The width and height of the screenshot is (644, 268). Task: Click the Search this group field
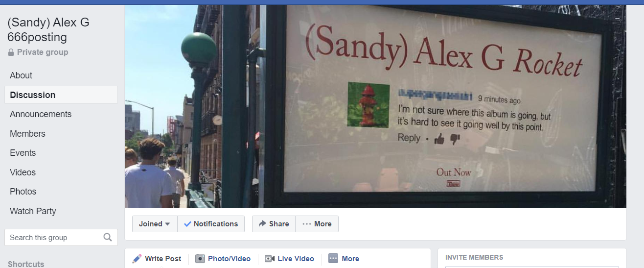point(61,238)
